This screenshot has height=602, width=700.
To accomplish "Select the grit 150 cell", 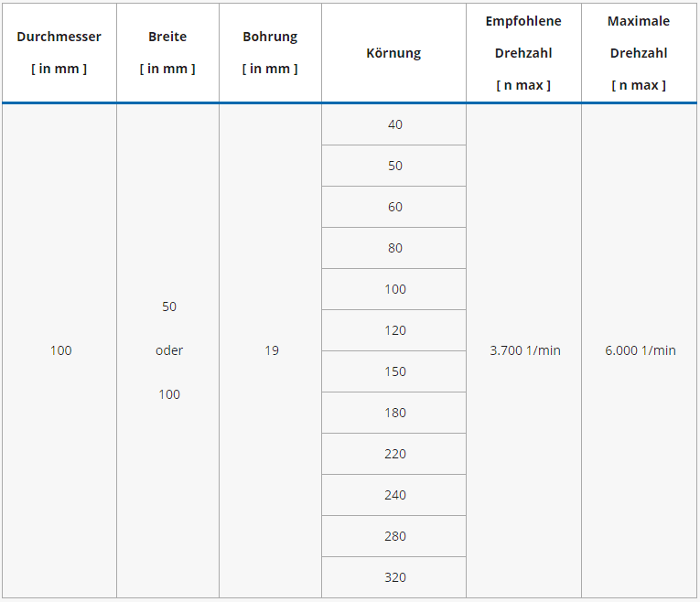I will (x=394, y=371).
